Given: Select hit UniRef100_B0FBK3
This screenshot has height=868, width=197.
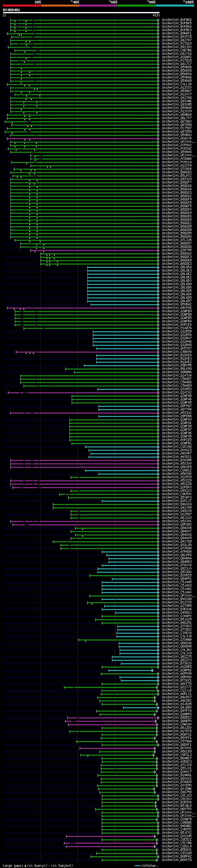Looking at the screenshot, I should coord(176,30).
